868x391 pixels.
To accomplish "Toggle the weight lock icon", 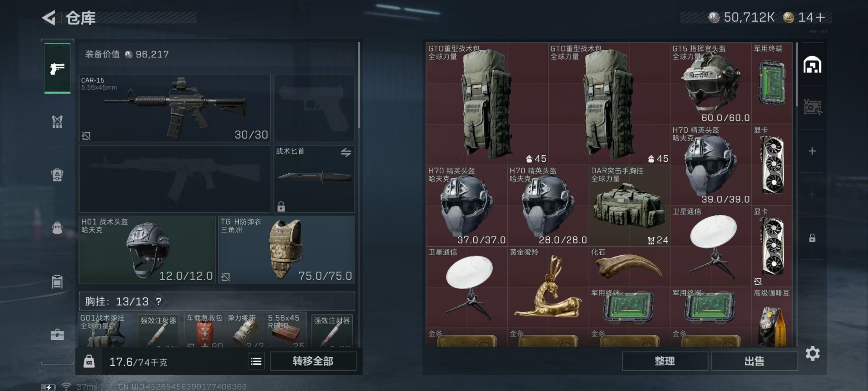I will 89,361.
